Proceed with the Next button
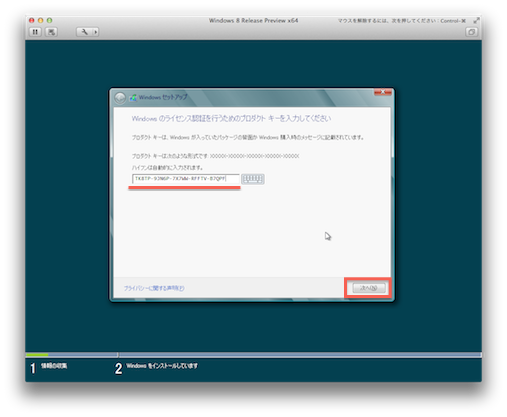The width and height of the screenshot is (507, 417). [369, 288]
